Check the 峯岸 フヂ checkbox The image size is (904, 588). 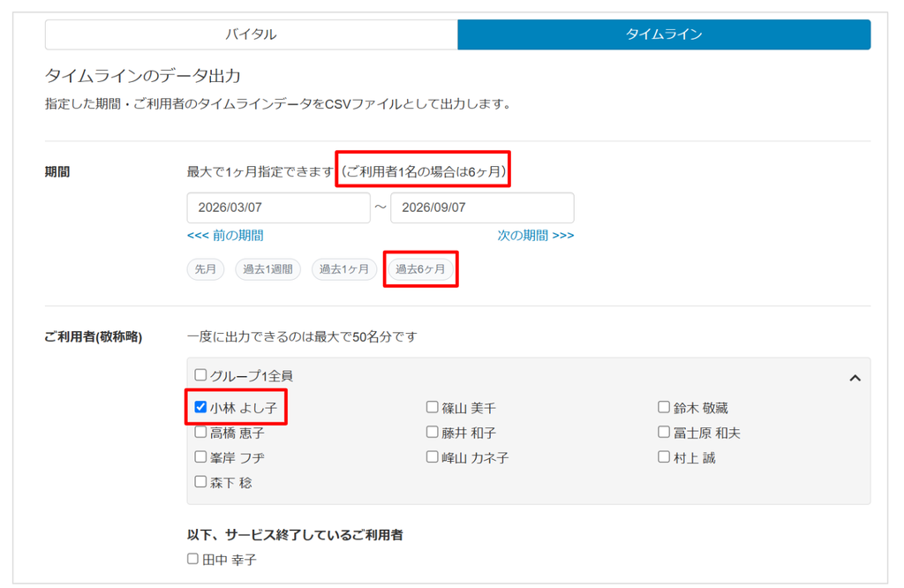[200, 456]
